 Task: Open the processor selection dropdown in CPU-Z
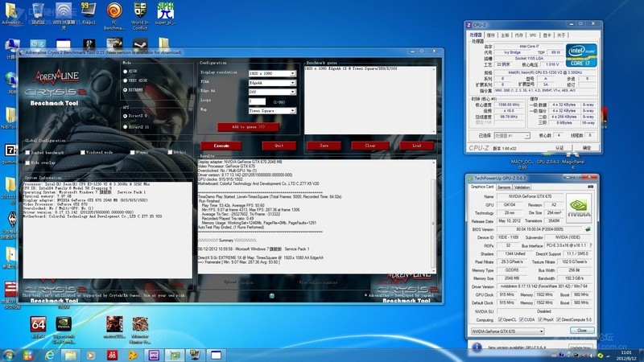click(x=512, y=135)
